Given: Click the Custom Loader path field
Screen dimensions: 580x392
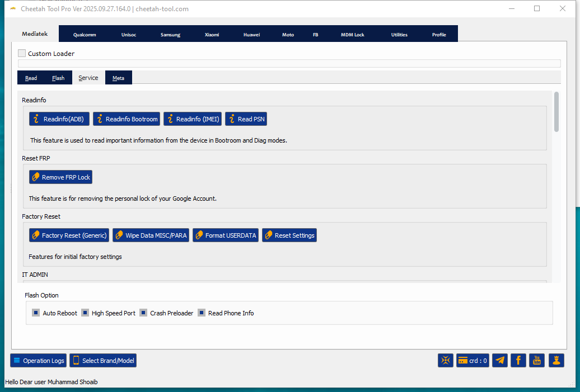Looking at the screenshot, I should pos(288,63).
